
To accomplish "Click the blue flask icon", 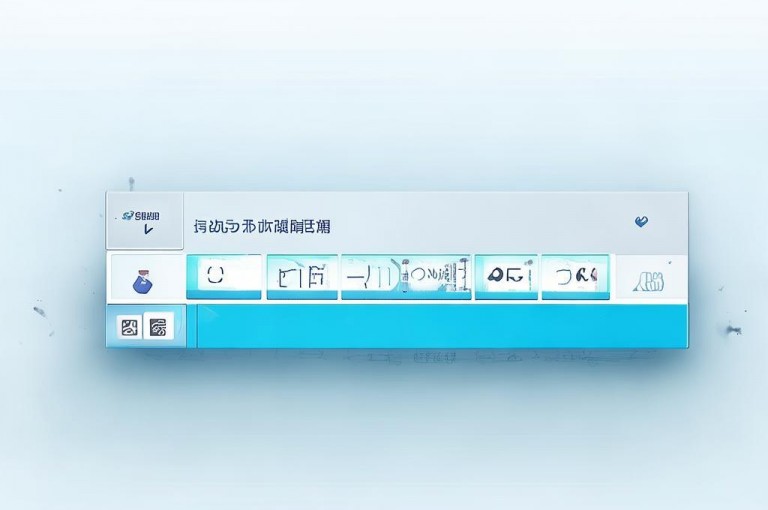I will point(143,282).
